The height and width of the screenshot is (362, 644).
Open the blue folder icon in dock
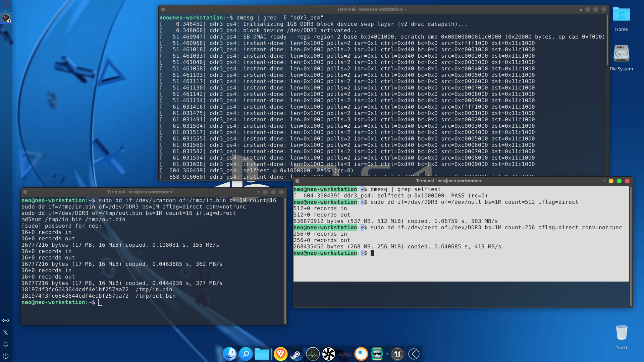262,354
